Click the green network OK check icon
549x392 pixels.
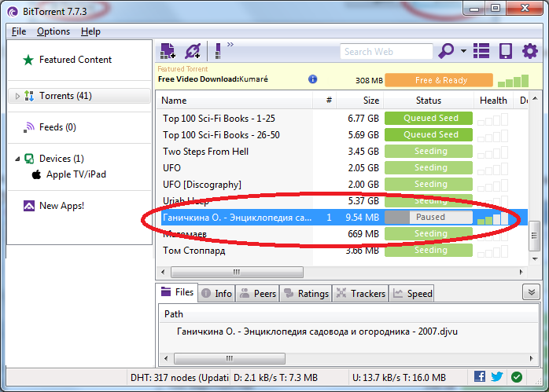(517, 377)
